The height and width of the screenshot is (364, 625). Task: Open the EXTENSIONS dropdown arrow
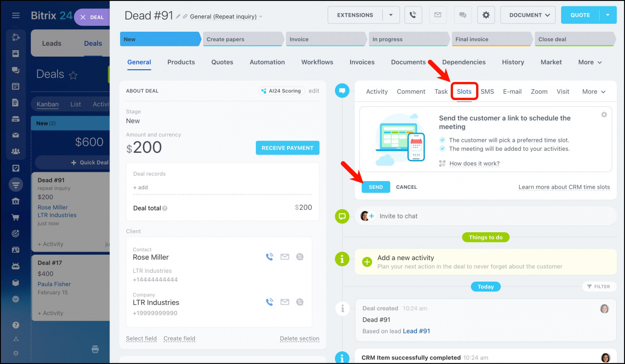pos(391,15)
